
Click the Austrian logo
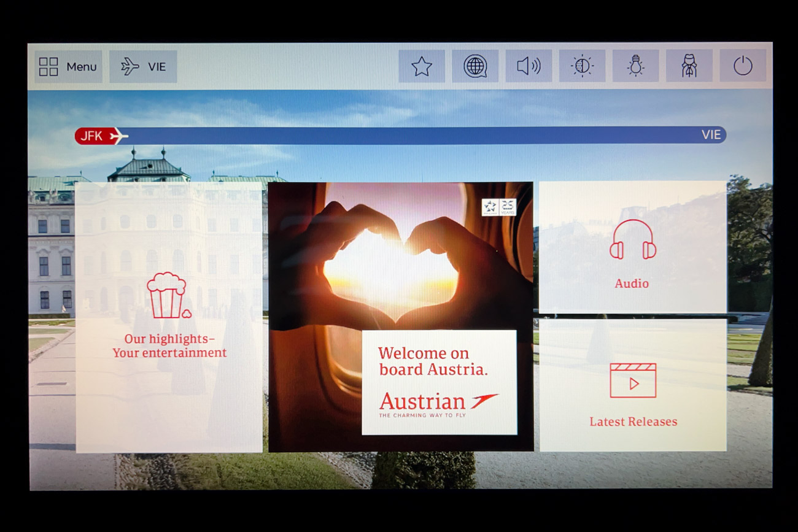pos(438,404)
